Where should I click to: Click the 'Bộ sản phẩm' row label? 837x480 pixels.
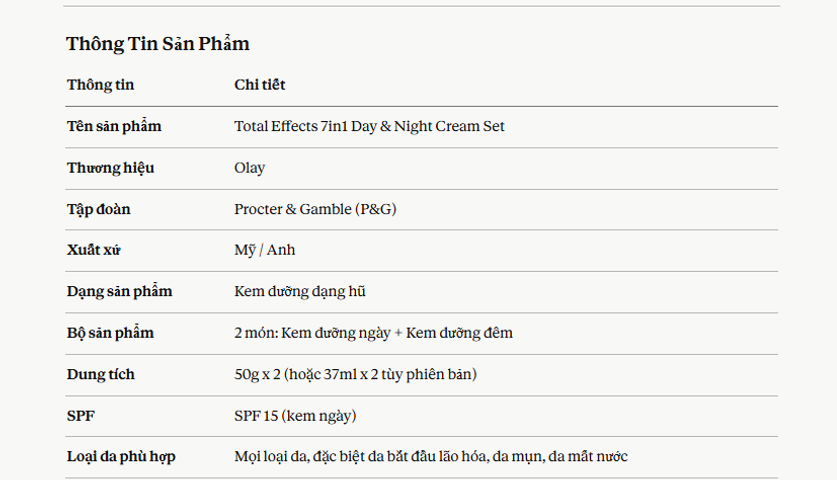[x=110, y=333]
